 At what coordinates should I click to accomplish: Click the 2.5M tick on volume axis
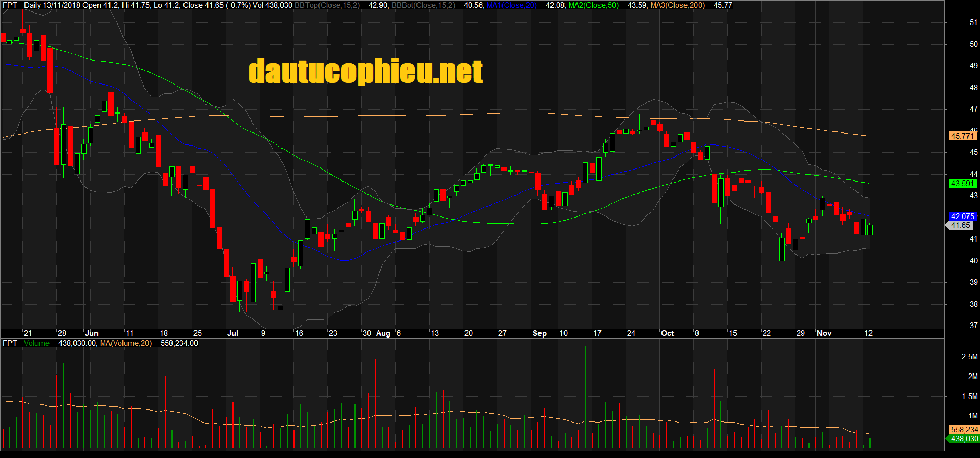click(969, 357)
